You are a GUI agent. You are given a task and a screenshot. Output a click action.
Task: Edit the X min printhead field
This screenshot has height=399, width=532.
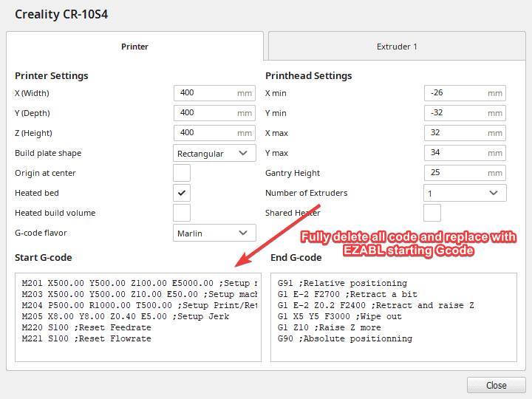[465, 93]
